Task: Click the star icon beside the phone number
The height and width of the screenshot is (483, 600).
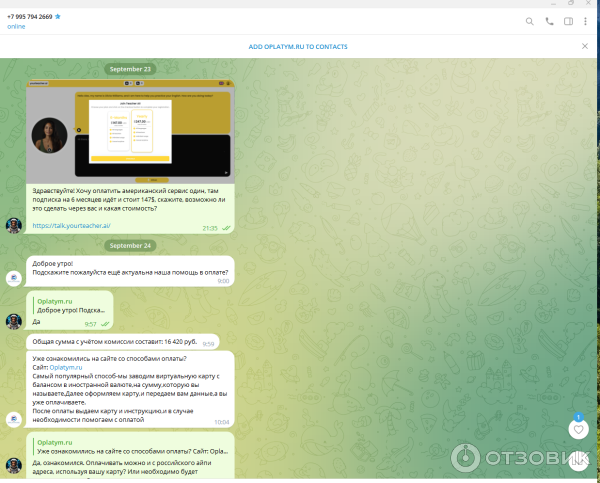Action: [x=58, y=16]
